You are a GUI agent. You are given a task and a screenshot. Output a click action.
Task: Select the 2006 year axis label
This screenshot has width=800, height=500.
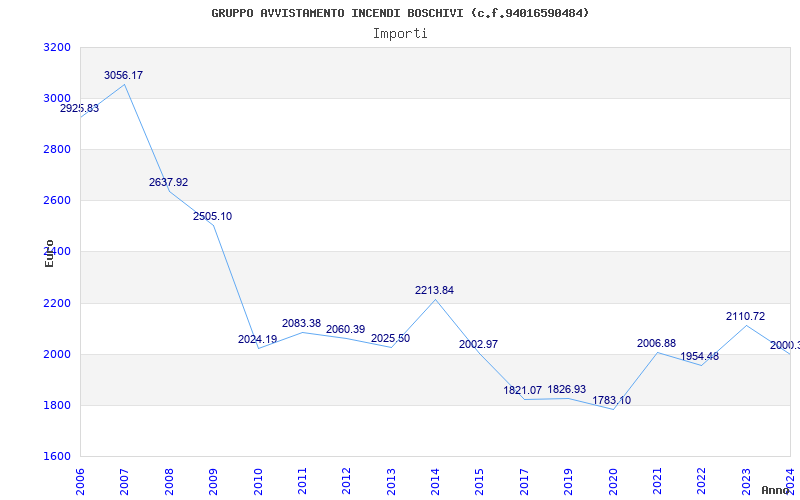point(80,482)
